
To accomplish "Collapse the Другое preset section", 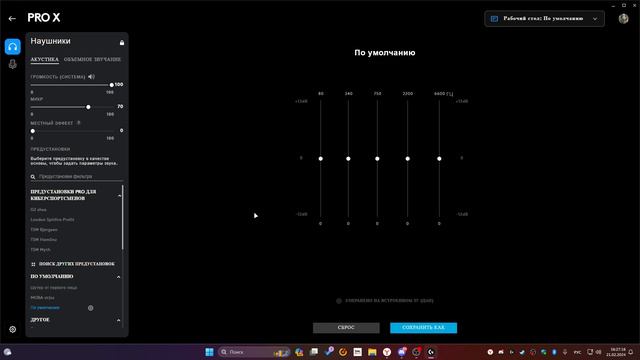I will coord(118,320).
